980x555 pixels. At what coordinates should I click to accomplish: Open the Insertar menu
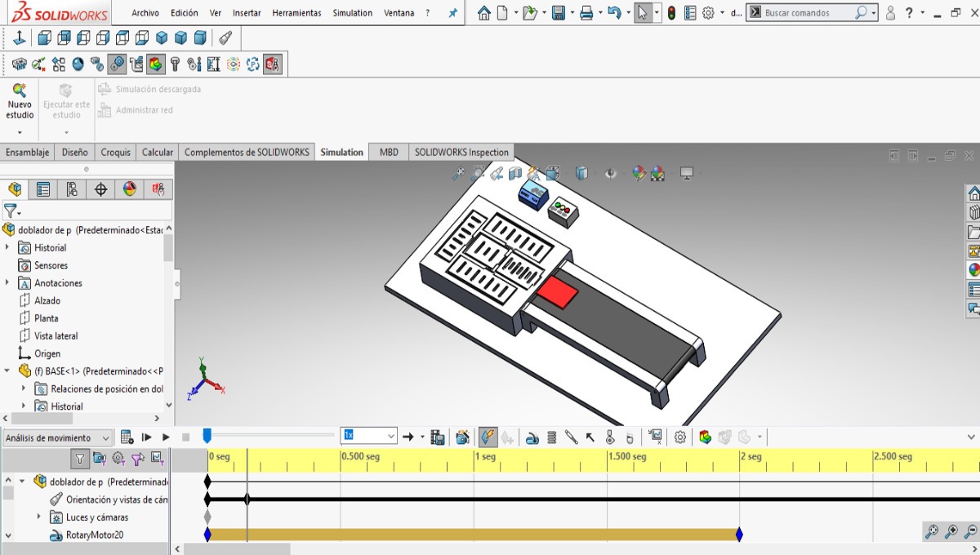(x=247, y=13)
